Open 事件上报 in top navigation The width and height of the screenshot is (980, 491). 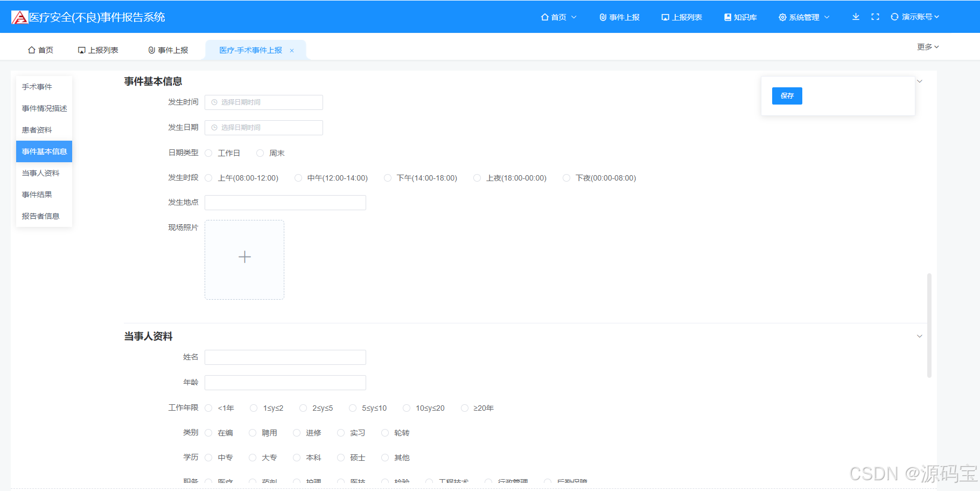(x=620, y=17)
